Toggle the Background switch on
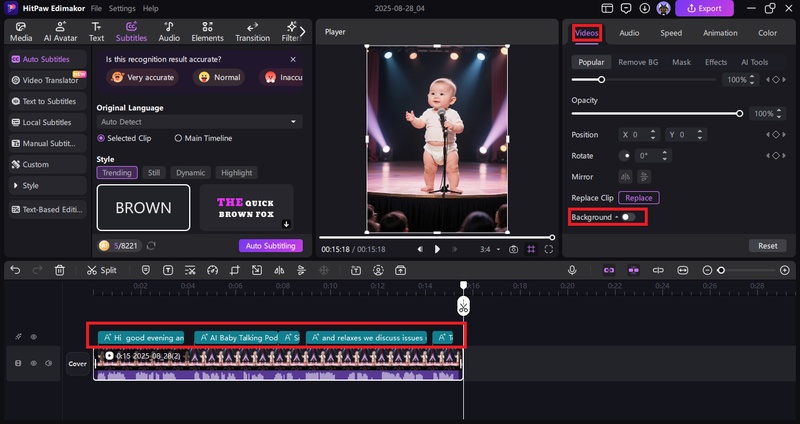The height and width of the screenshot is (424, 800). (628, 217)
